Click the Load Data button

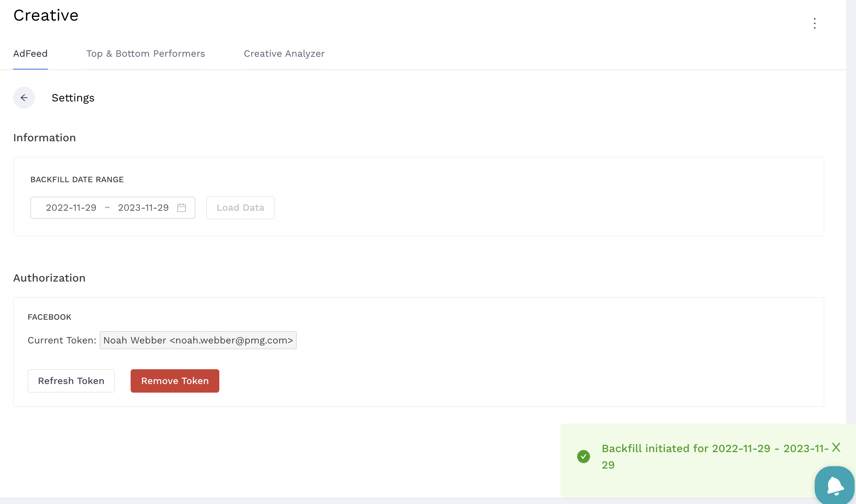tap(240, 208)
